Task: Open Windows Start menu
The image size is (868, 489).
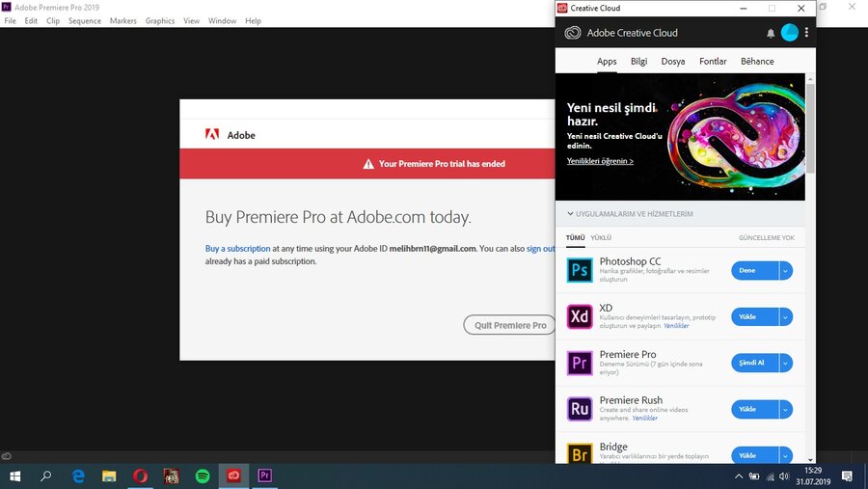Action: tap(15, 476)
